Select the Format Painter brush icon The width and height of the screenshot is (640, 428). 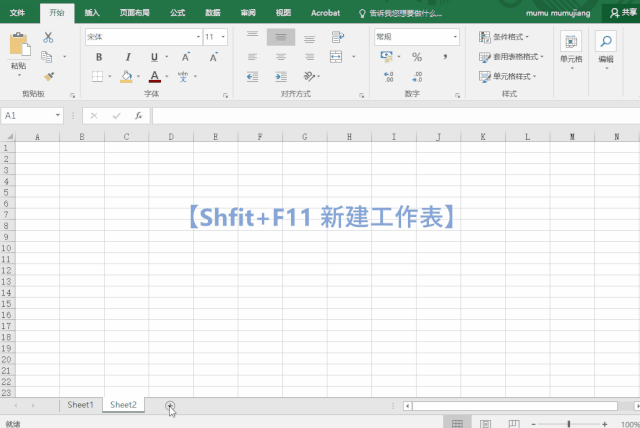[49, 76]
